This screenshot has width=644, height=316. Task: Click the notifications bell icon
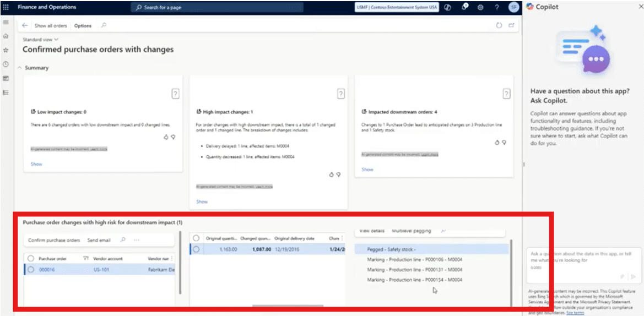tap(464, 7)
